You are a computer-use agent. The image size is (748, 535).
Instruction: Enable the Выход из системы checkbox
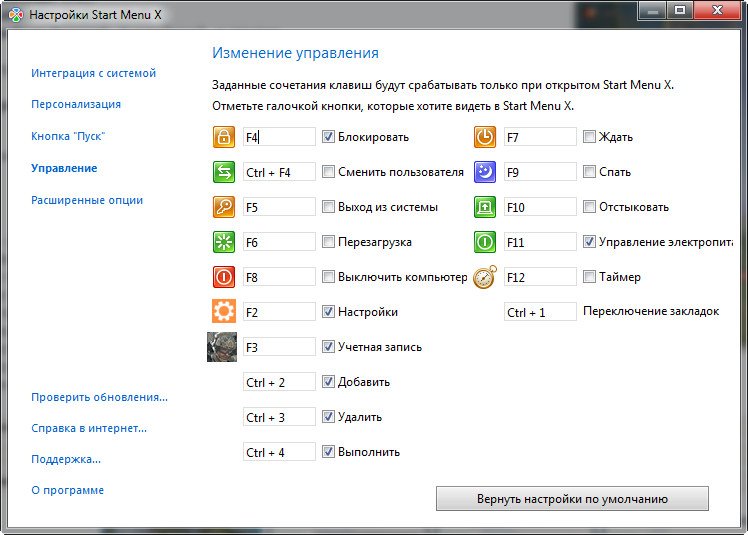click(328, 207)
